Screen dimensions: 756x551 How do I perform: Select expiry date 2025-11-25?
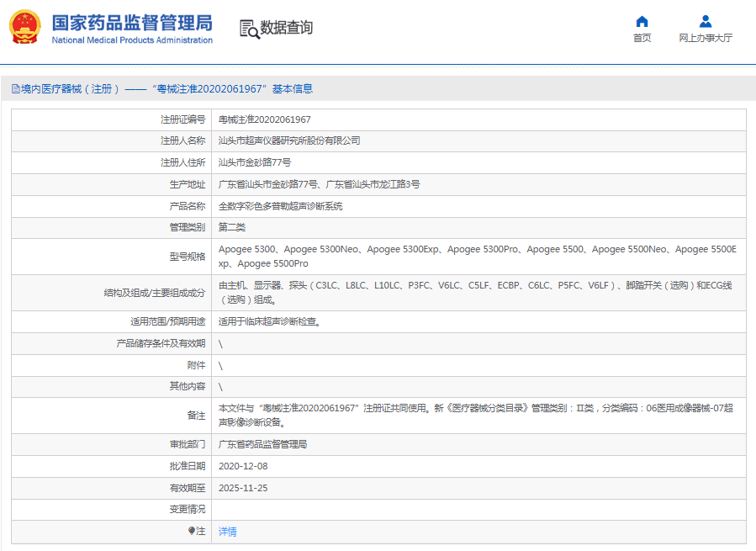click(243, 488)
